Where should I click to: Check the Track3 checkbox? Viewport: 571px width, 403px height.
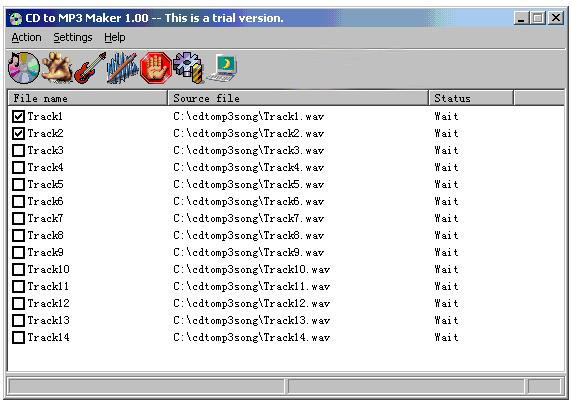click(x=18, y=150)
